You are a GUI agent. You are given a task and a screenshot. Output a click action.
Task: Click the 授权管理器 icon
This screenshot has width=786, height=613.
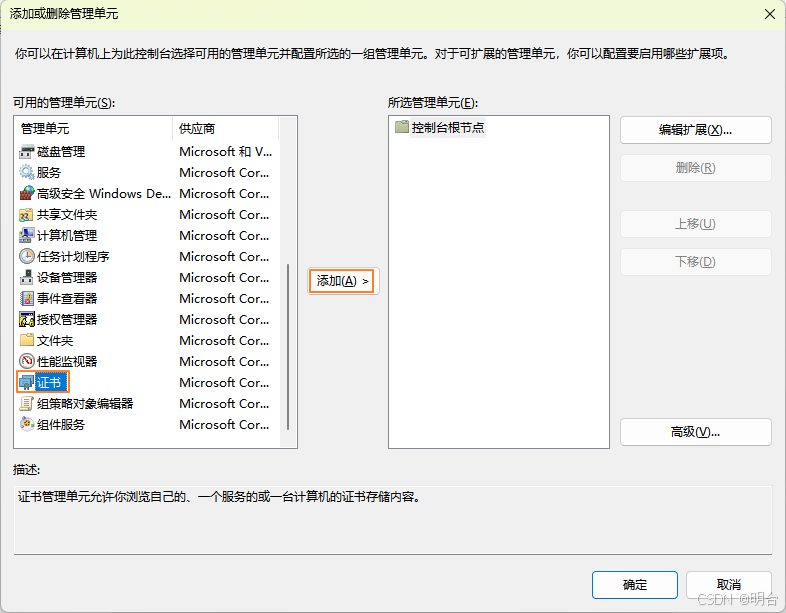point(27,319)
